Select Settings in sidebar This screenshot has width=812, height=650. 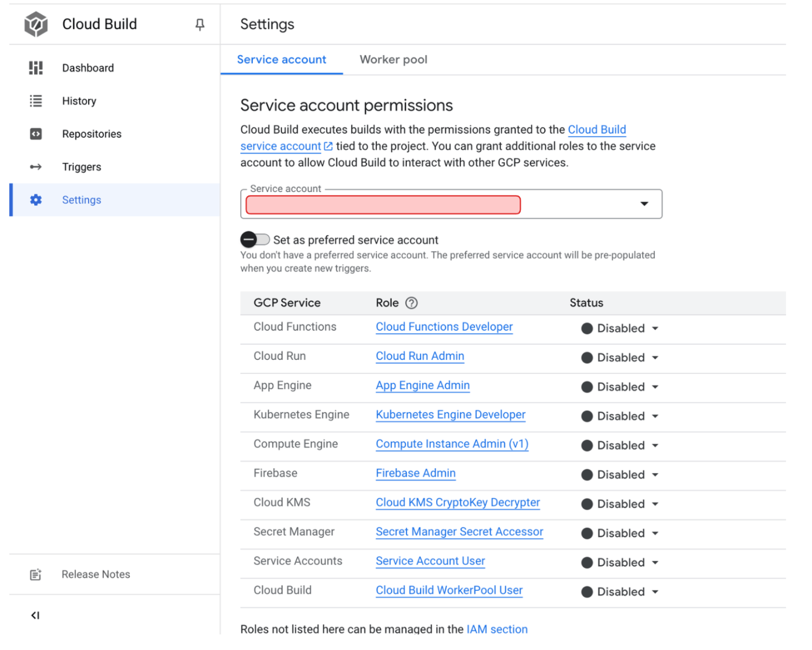tap(115, 200)
